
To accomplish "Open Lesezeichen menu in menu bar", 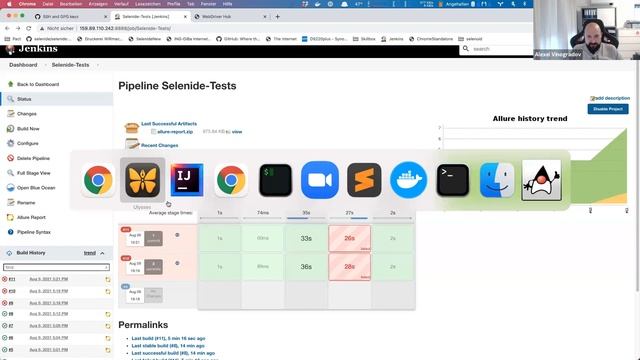I will click(147, 4).
